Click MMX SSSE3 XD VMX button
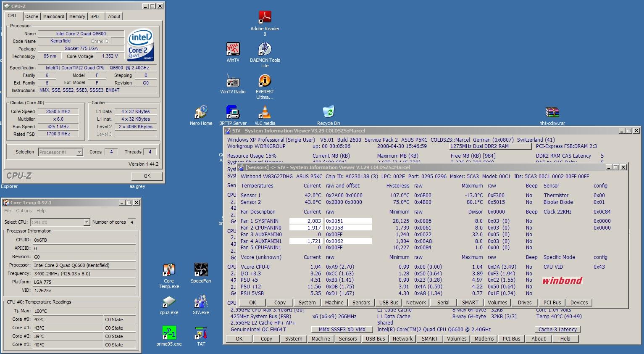 pyautogui.click(x=342, y=330)
